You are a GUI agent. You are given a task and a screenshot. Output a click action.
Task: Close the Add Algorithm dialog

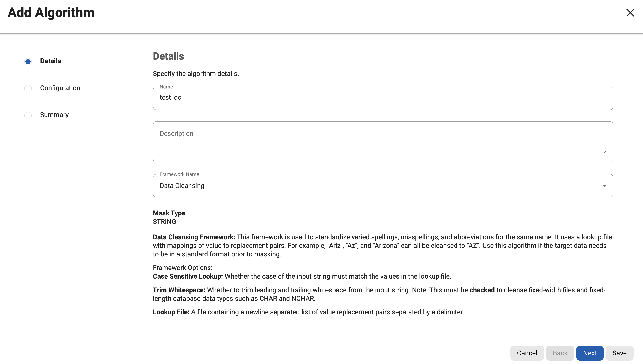pyautogui.click(x=630, y=13)
